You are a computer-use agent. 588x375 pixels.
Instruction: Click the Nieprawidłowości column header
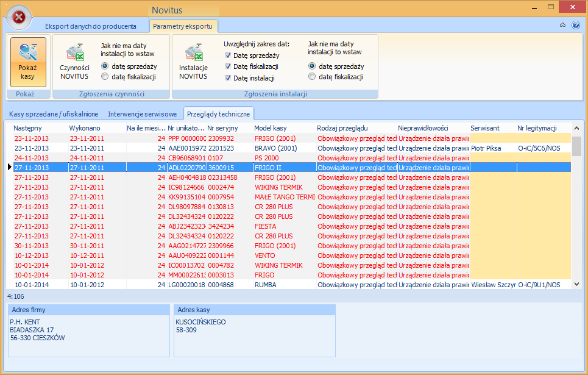[x=433, y=128]
